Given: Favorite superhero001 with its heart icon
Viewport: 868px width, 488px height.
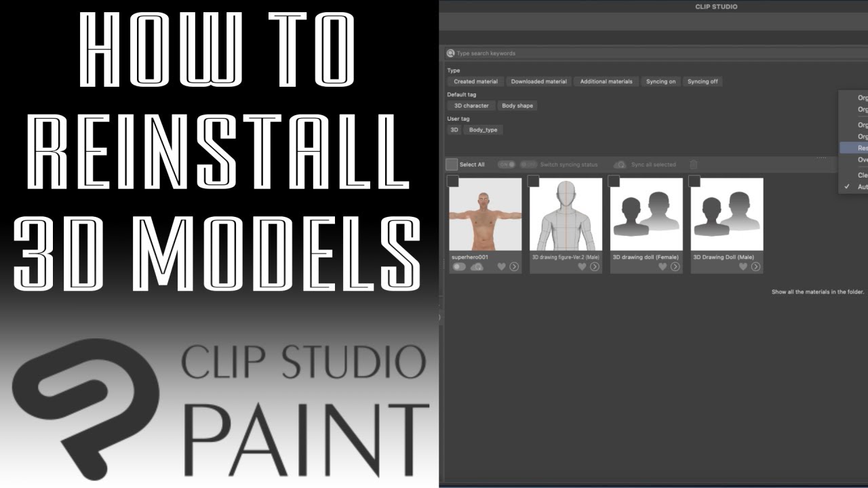Looking at the screenshot, I should (502, 267).
